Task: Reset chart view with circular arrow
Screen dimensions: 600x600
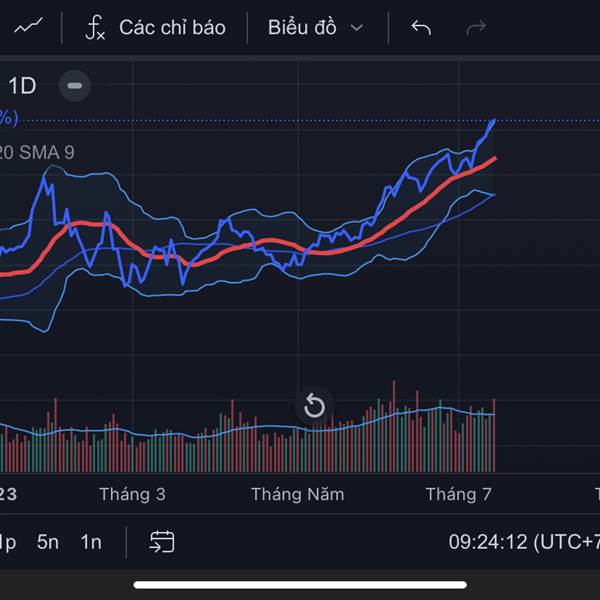Action: tap(314, 406)
